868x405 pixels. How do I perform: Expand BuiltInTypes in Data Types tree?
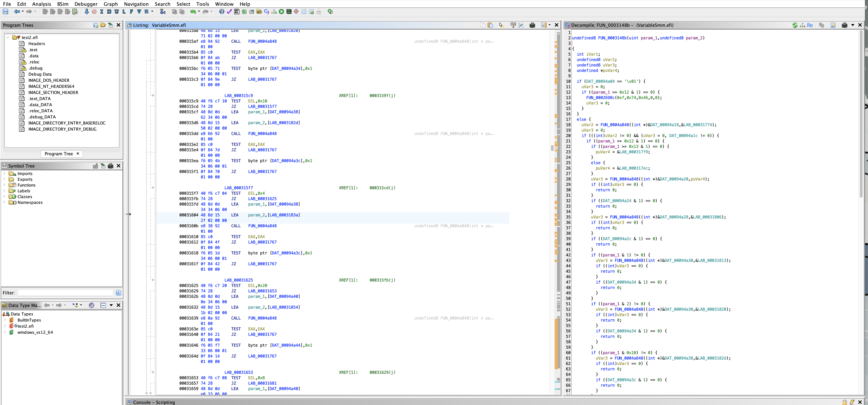pyautogui.click(x=5, y=320)
